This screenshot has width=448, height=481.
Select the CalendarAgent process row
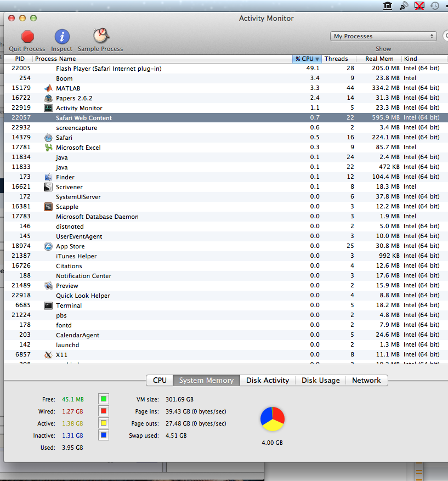[226, 335]
